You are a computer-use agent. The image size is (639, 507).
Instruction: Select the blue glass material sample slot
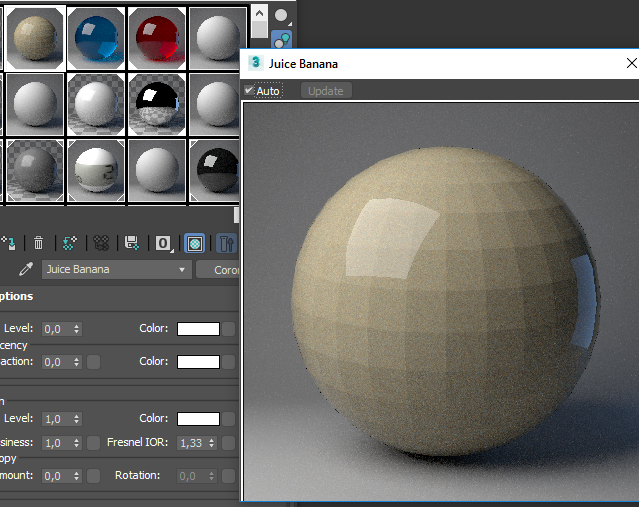coord(97,35)
